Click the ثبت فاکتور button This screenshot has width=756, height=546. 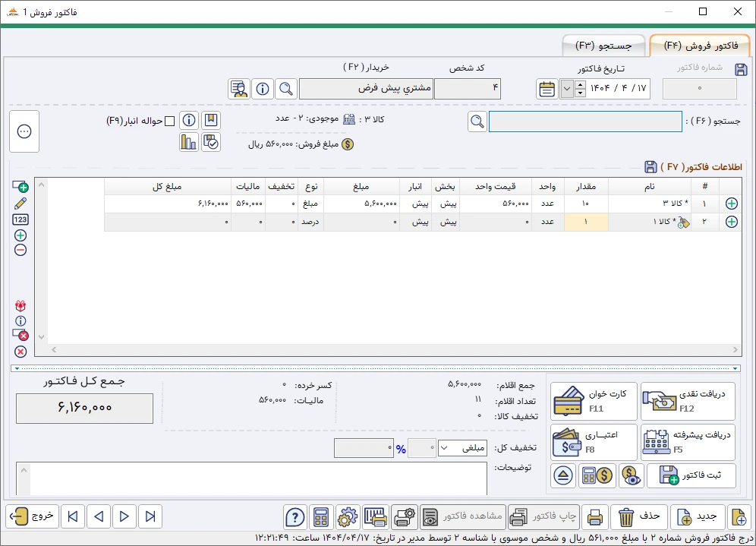point(691,475)
